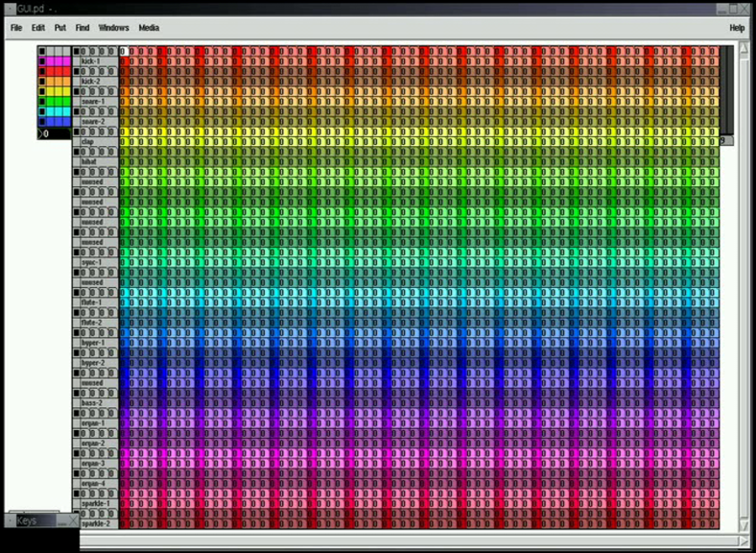Click the snare-2 track label

click(x=92, y=122)
